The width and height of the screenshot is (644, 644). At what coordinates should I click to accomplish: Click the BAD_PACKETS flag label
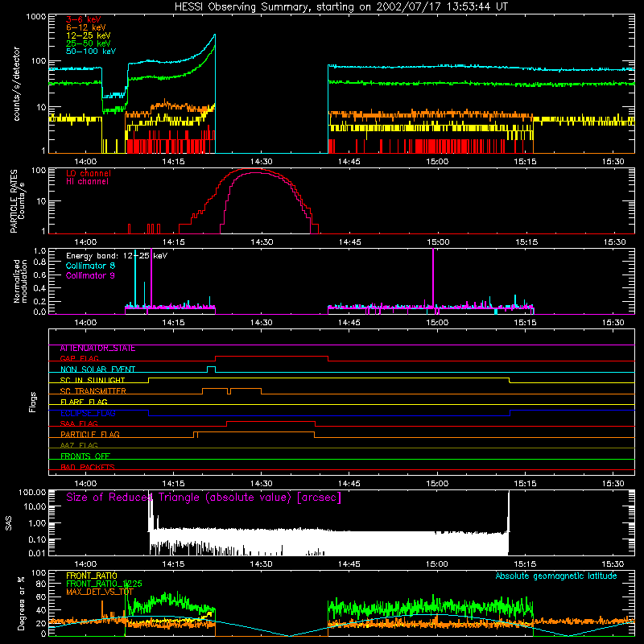(88, 467)
